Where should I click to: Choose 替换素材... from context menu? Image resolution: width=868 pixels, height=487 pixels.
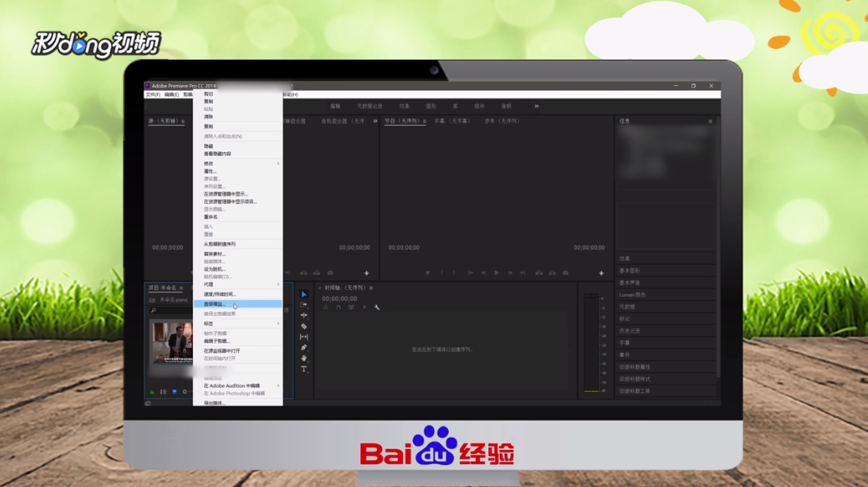pyautogui.click(x=238, y=254)
